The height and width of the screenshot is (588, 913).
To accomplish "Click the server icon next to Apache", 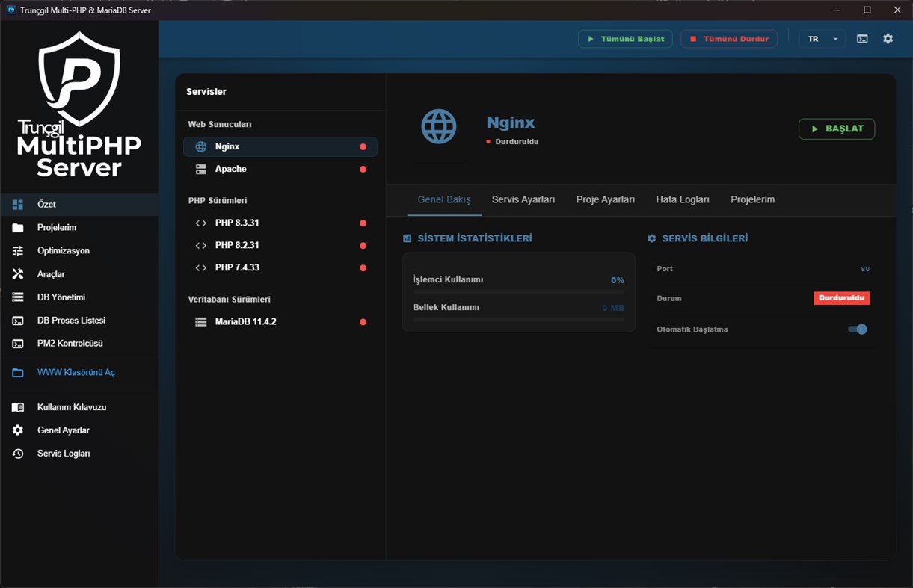I will pyautogui.click(x=200, y=170).
